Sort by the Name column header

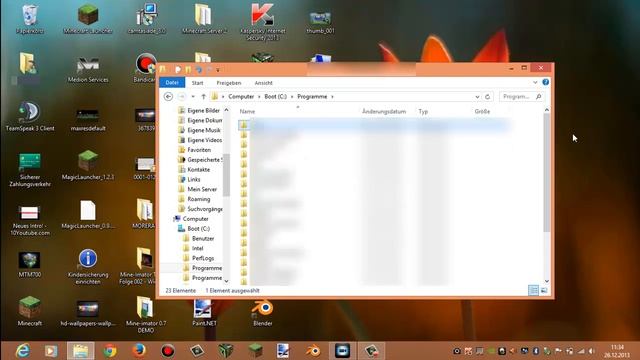coord(247,111)
